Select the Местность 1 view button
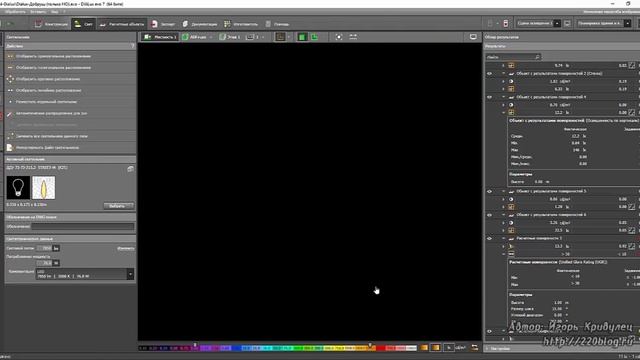This screenshot has height=360, width=640. [x=160, y=37]
